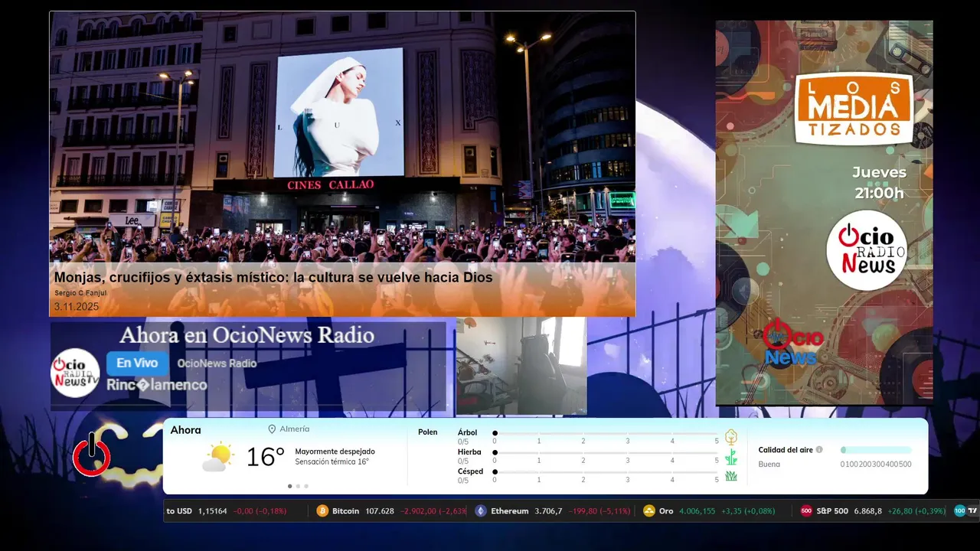
Task: Click the Ethereum price 3.706,7
Action: point(548,510)
